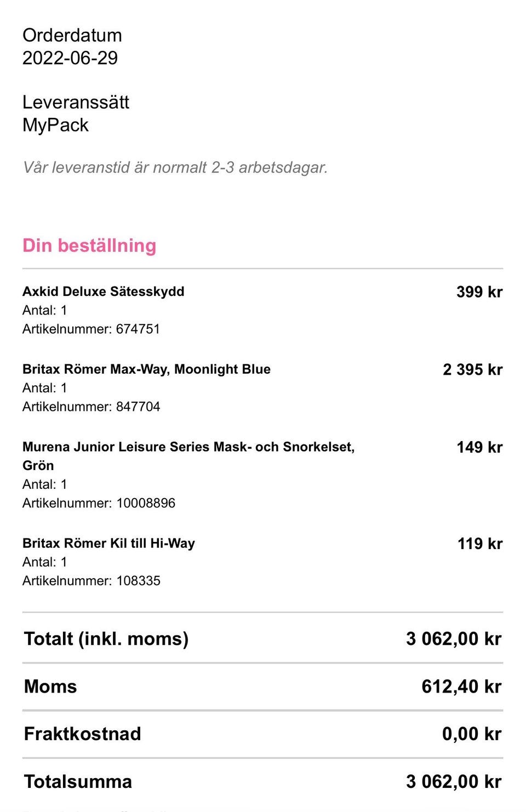Select the order date 2022-06-29
Viewport: 526px width, 812px height.
[x=70, y=58]
